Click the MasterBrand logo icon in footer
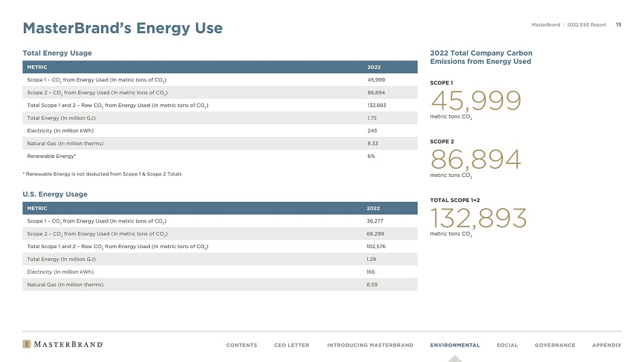Image resolution: width=644 pixels, height=362 pixels. click(26, 344)
